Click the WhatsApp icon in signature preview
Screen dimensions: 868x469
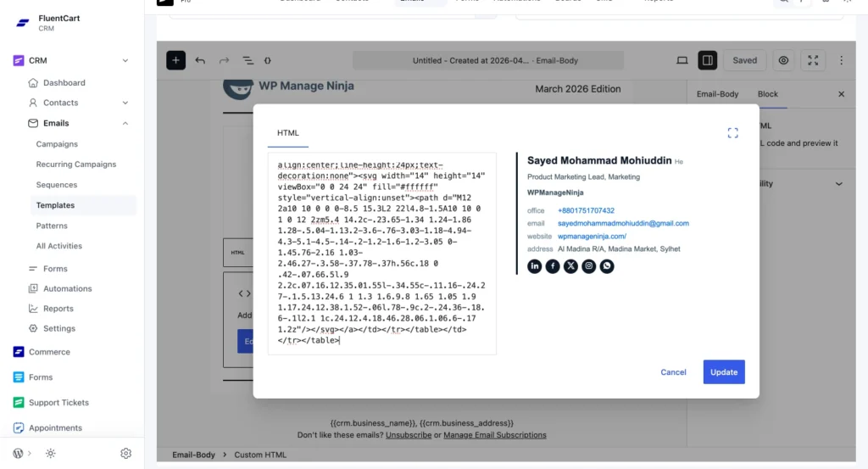coord(607,266)
